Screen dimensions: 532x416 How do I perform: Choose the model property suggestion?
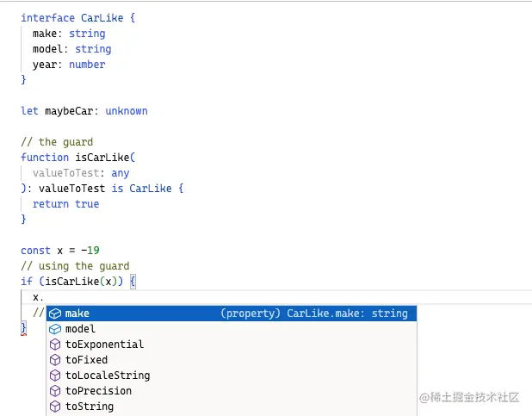(x=232, y=329)
